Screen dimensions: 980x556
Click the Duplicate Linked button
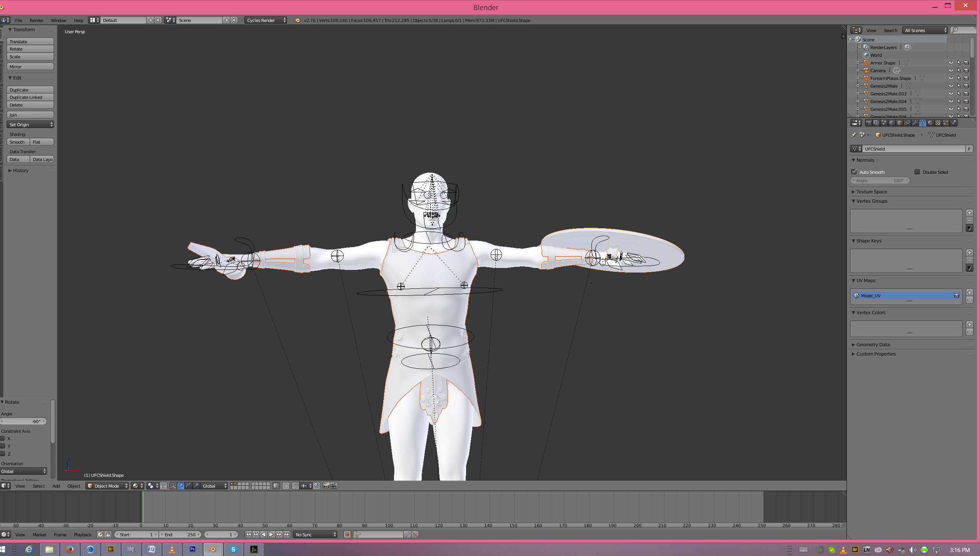pos(30,97)
